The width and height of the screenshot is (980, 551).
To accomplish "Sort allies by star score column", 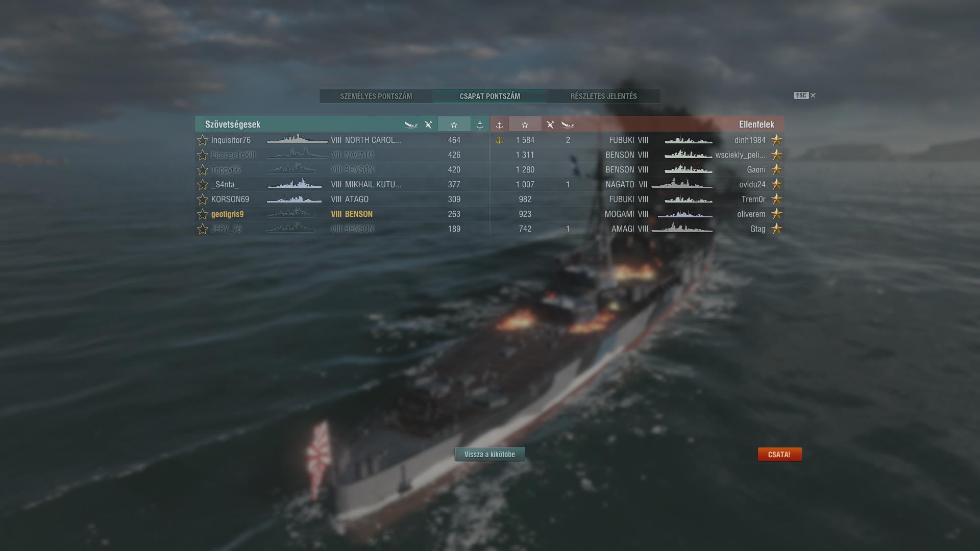I will coord(454,124).
